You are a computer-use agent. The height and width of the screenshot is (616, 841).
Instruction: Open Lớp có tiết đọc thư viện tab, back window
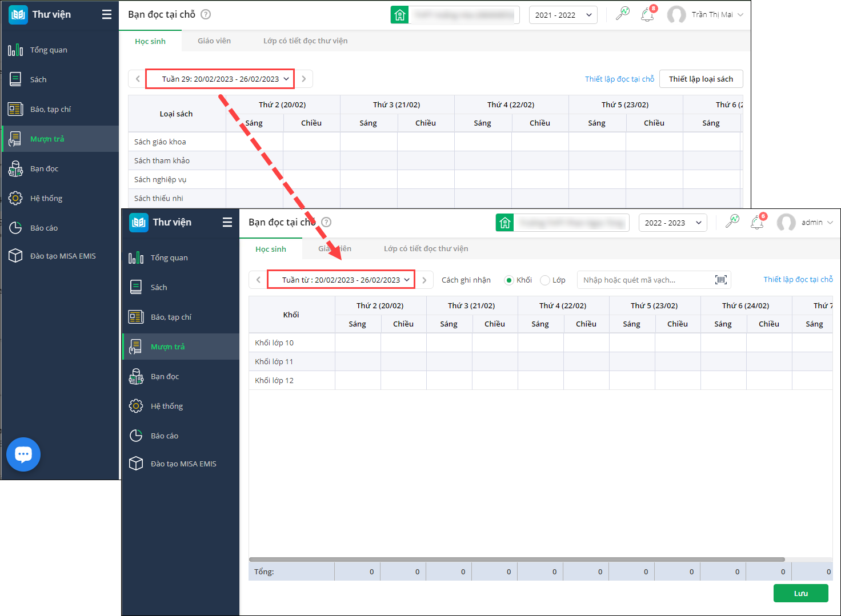click(306, 41)
